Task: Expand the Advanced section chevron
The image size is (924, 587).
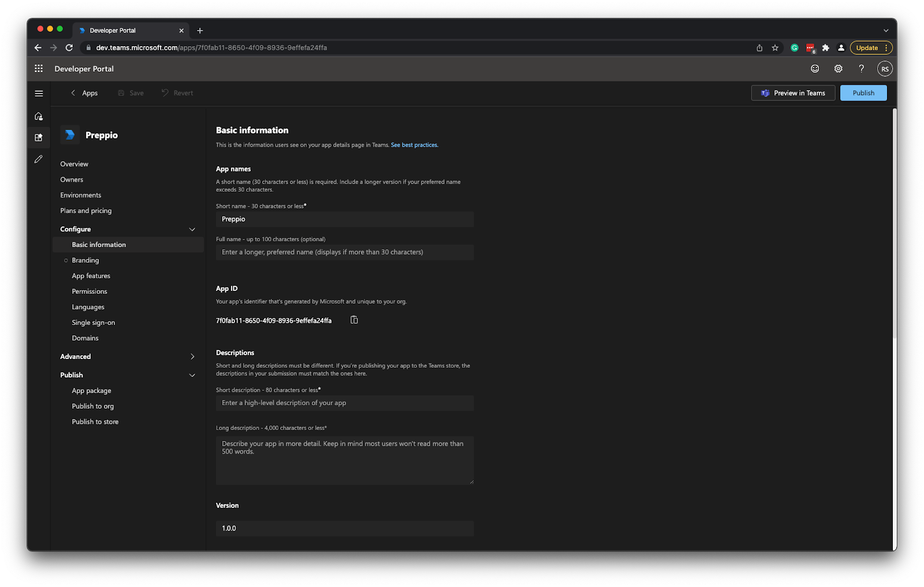Action: 192,356
